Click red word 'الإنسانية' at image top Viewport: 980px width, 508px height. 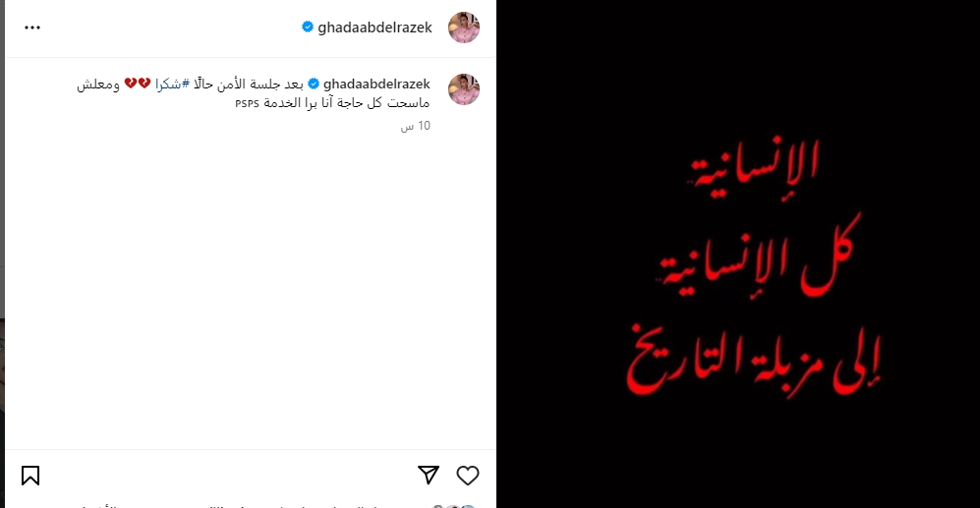point(754,170)
